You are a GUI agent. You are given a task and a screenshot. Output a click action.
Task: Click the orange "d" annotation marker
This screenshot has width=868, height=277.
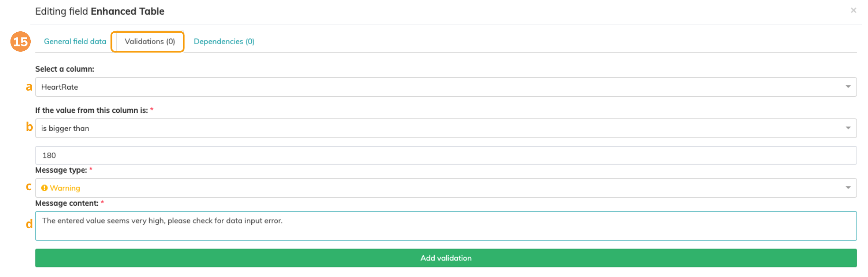point(29,224)
